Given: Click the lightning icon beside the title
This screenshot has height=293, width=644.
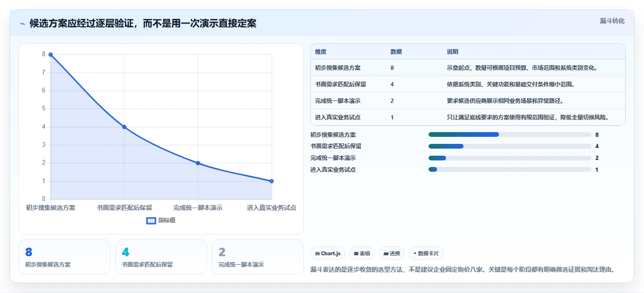Looking at the screenshot, I should pos(23,24).
